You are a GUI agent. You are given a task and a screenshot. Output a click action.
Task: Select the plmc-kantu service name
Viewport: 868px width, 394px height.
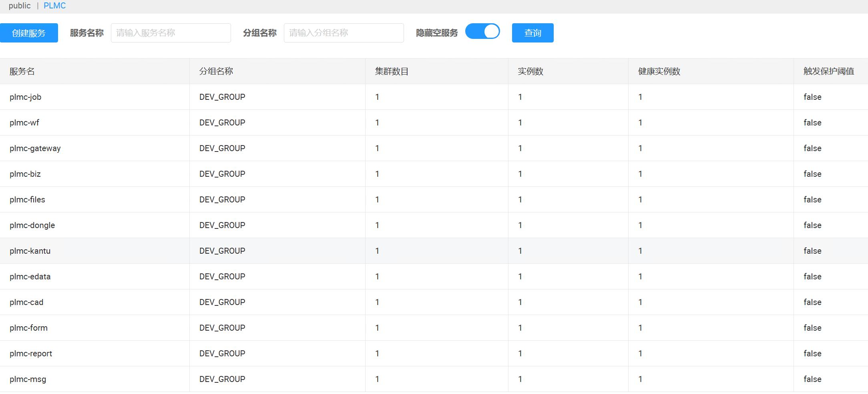[30, 251]
